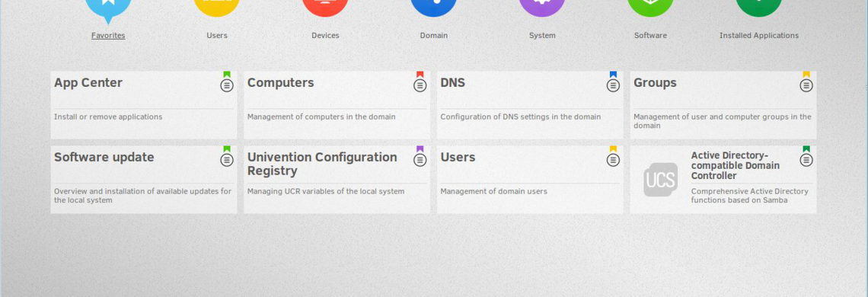This screenshot has height=297, width=868.
Task: Click the yellow bookmark ribbon on Users tile
Action: [x=614, y=149]
